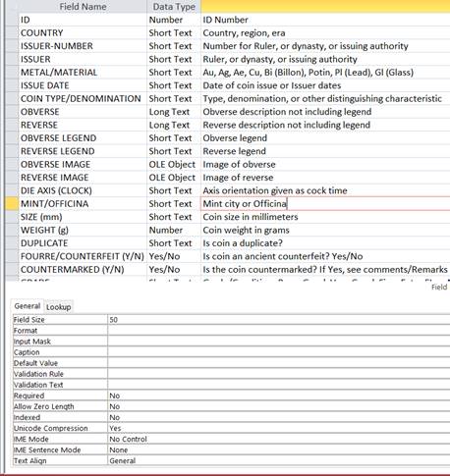The height and width of the screenshot is (476, 450).
Task: Click the Unicode Compression property label
Action: [50, 428]
